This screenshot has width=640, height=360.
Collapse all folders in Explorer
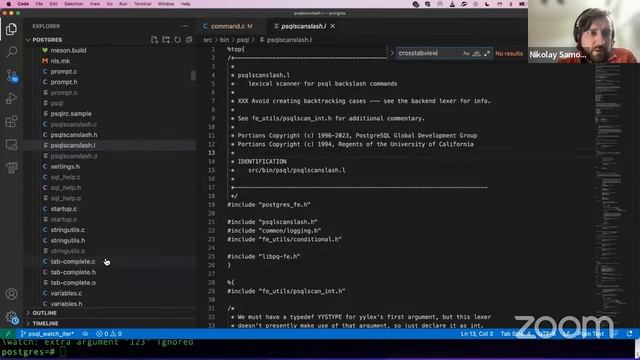(189, 40)
